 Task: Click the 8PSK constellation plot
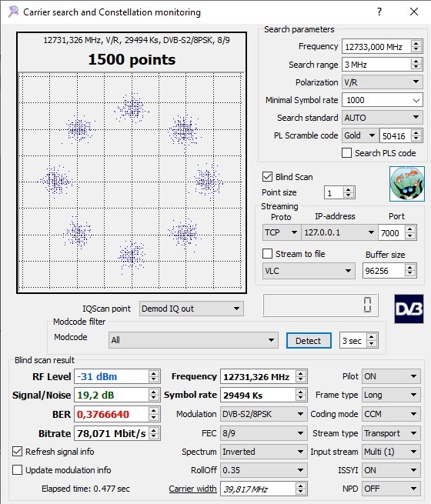pos(132,182)
